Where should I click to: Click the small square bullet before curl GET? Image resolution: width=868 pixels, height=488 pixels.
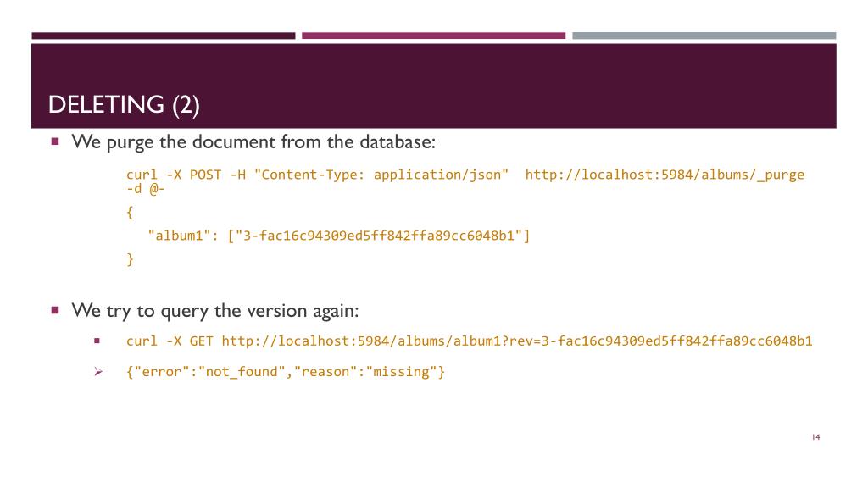pos(97,341)
